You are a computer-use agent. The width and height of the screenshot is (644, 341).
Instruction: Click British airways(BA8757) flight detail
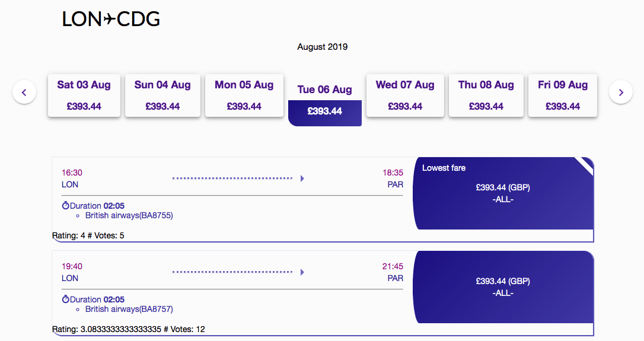click(129, 309)
